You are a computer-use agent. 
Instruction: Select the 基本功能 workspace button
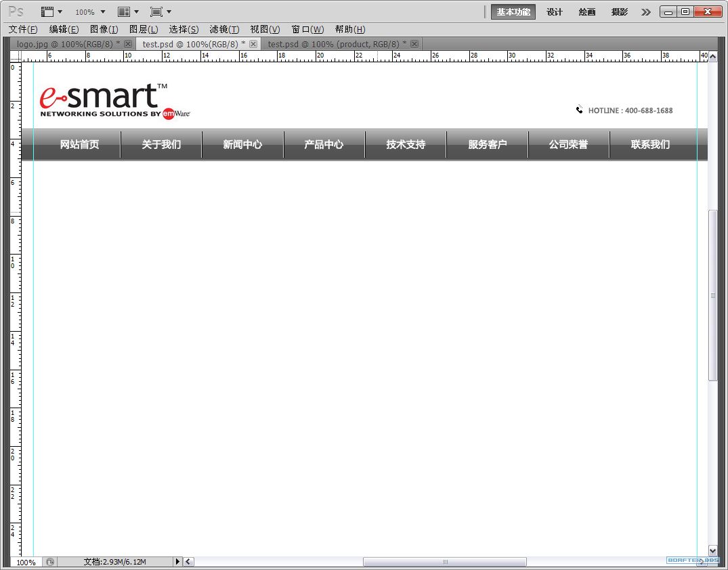[513, 12]
